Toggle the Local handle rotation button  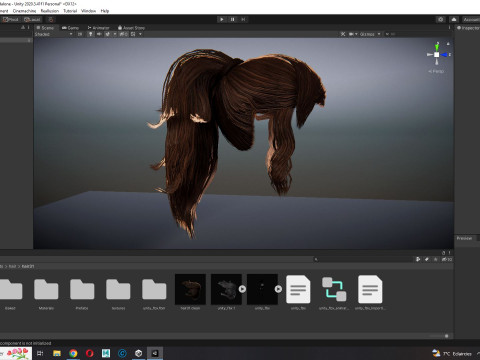pyautogui.click(x=32, y=19)
